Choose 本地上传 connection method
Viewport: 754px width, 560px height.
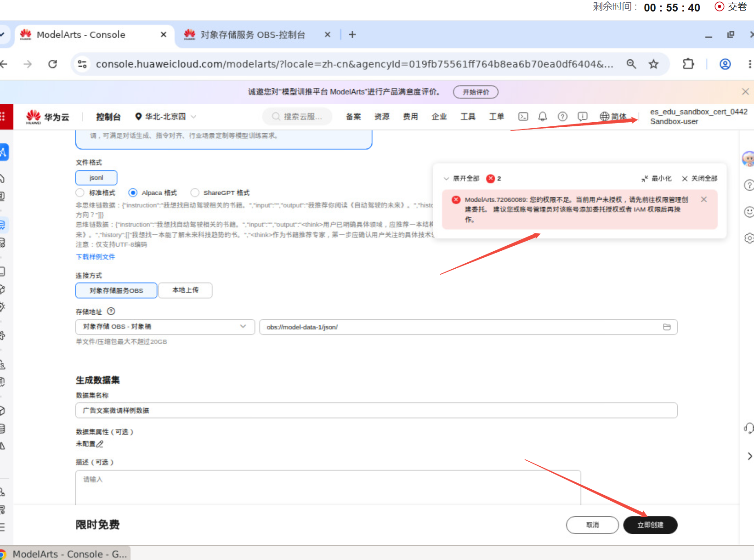[186, 290]
